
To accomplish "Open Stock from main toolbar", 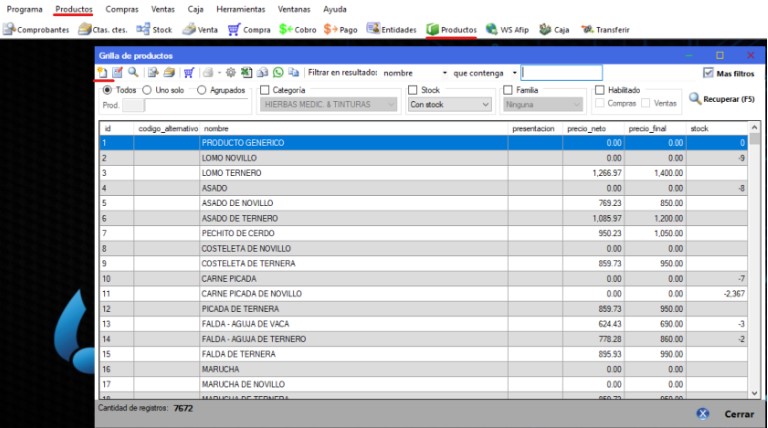I will [x=154, y=29].
